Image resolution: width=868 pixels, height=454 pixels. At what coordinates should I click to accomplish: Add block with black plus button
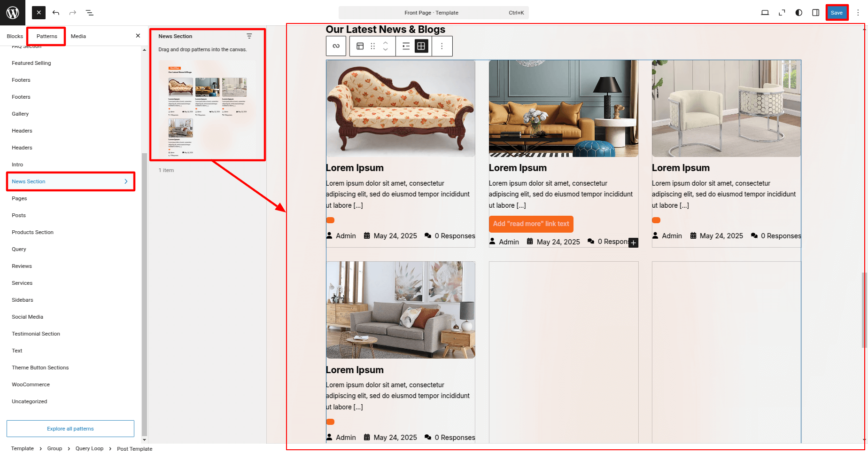[x=633, y=243]
